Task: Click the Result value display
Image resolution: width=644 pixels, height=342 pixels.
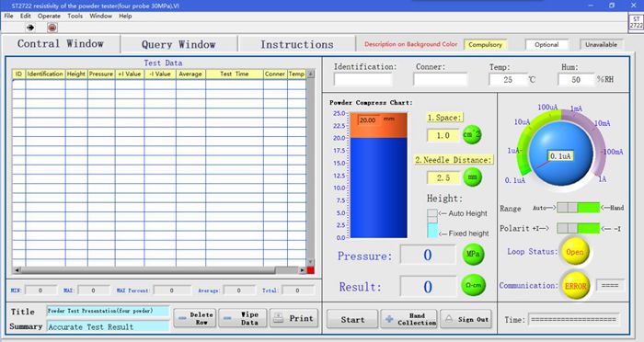Action: (428, 287)
